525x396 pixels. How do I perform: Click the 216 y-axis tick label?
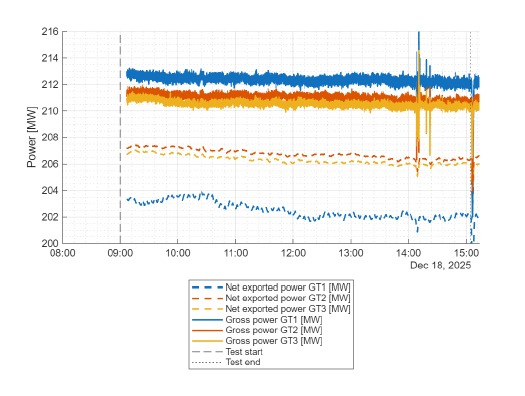(50, 32)
